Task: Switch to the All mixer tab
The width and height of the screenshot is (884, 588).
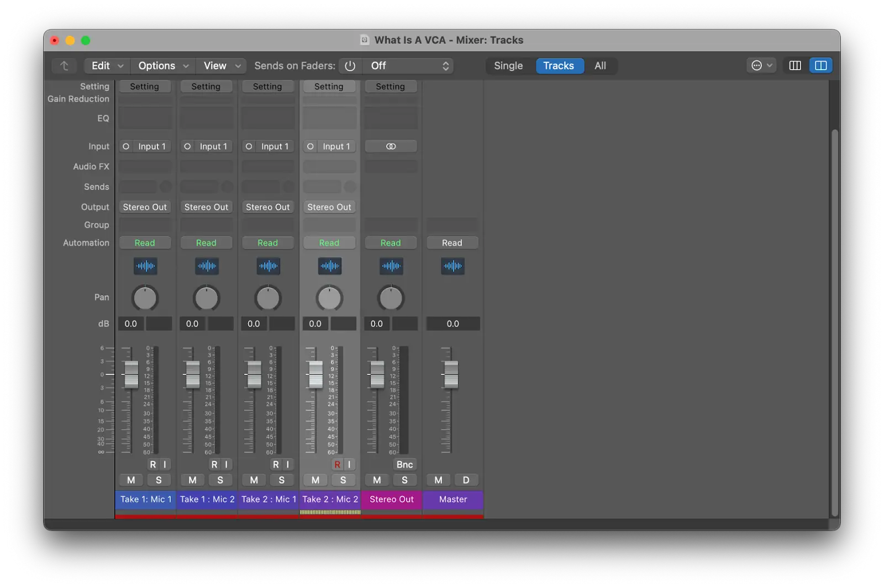Action: (x=600, y=66)
